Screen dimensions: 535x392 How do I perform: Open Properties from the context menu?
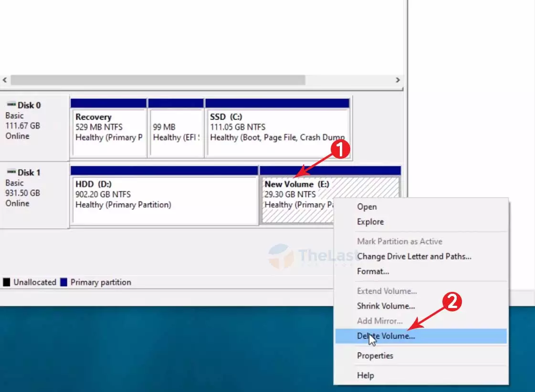[375, 356]
